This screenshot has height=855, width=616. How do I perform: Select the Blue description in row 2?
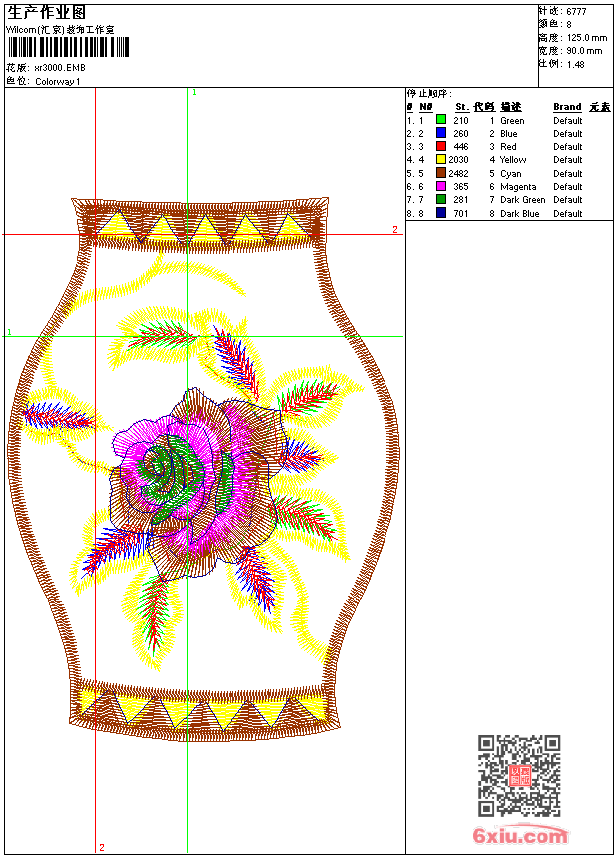[x=509, y=134]
